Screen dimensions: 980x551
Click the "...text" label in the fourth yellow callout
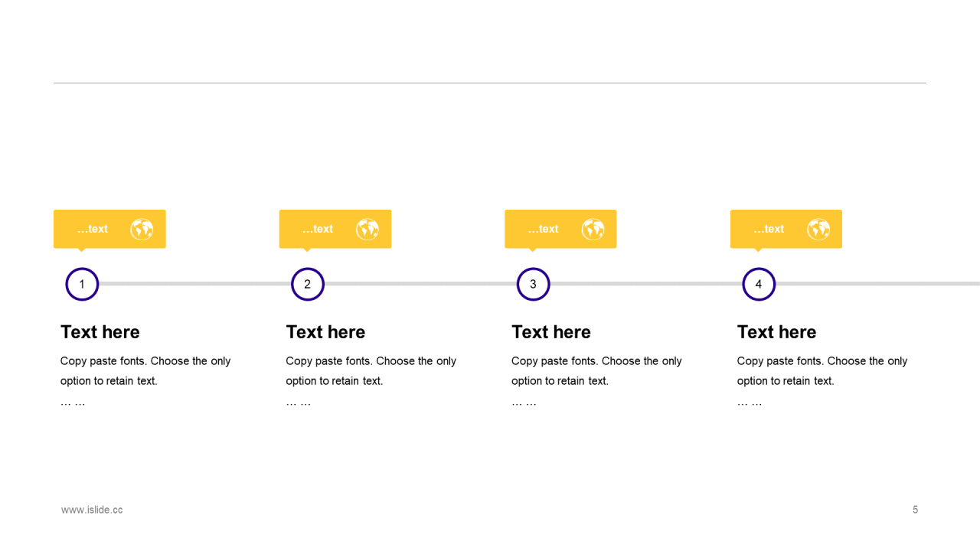pos(769,229)
